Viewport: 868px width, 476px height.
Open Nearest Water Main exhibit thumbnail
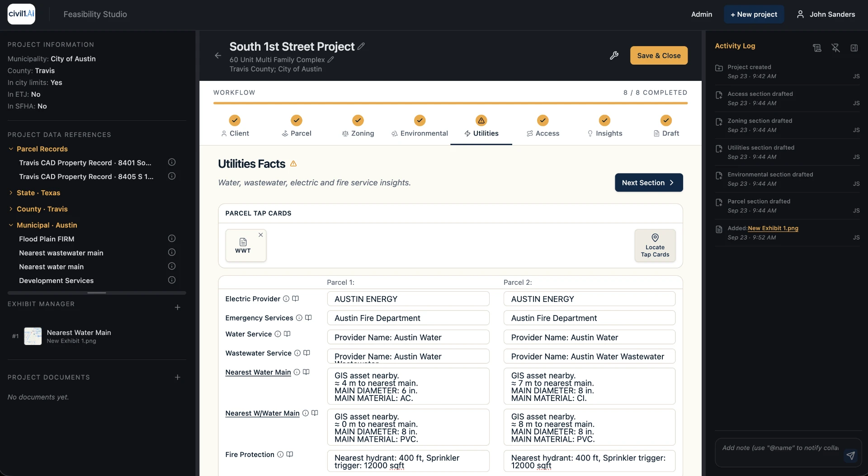tap(33, 336)
